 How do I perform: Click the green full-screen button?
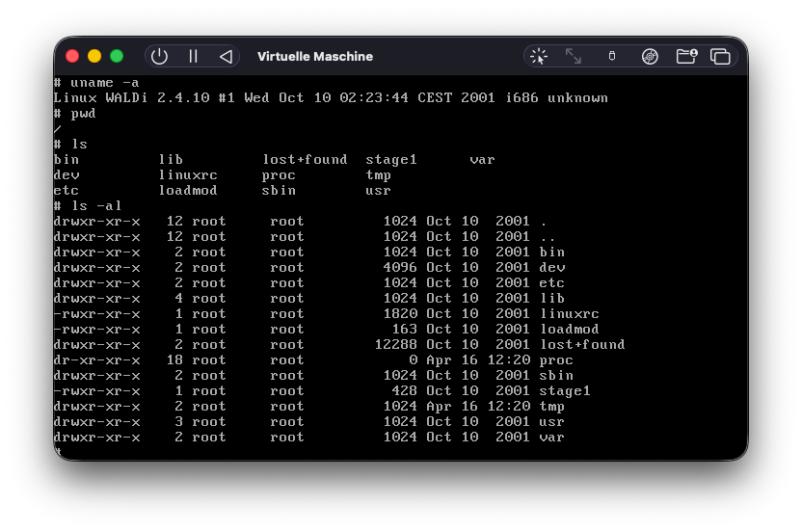pos(117,56)
